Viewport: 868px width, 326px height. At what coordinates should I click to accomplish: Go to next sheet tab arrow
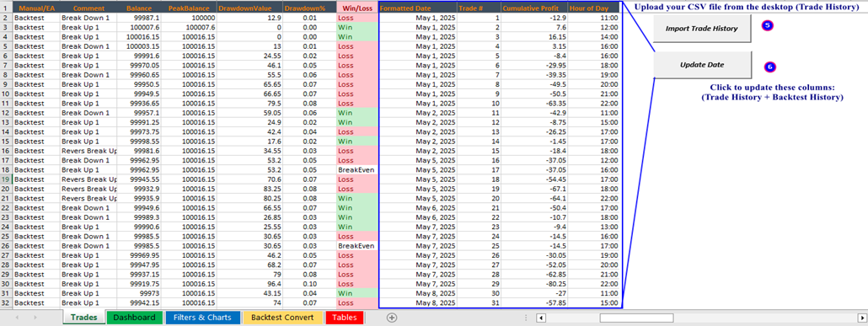[x=35, y=318]
